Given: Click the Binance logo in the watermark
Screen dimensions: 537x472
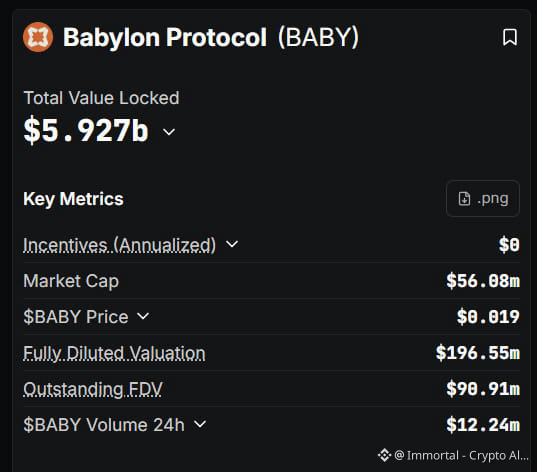Looking at the screenshot, I should [384, 455].
